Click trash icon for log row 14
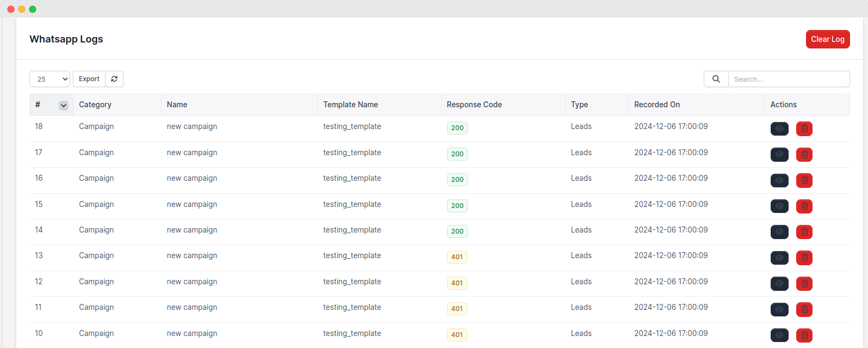 tap(804, 232)
